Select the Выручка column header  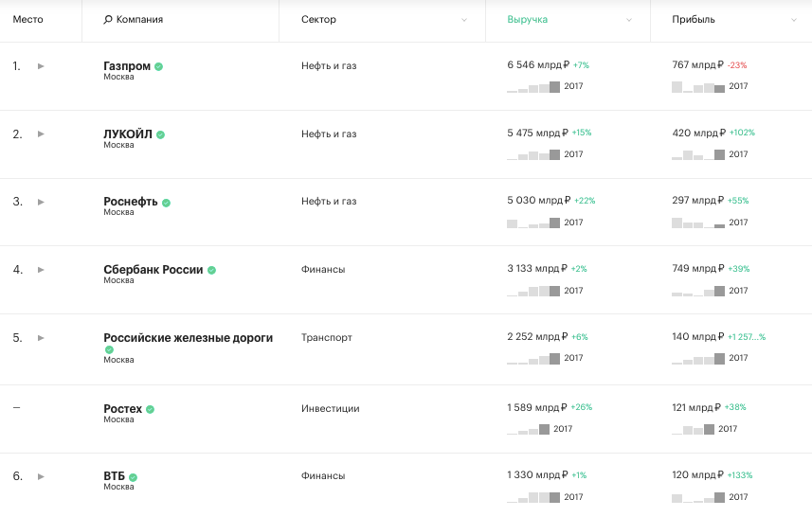[527, 20]
